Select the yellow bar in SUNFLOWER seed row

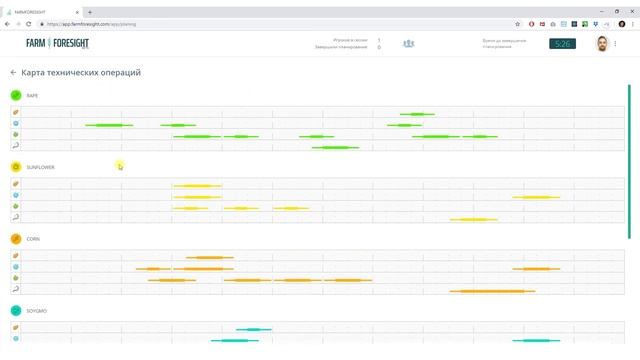(198, 186)
